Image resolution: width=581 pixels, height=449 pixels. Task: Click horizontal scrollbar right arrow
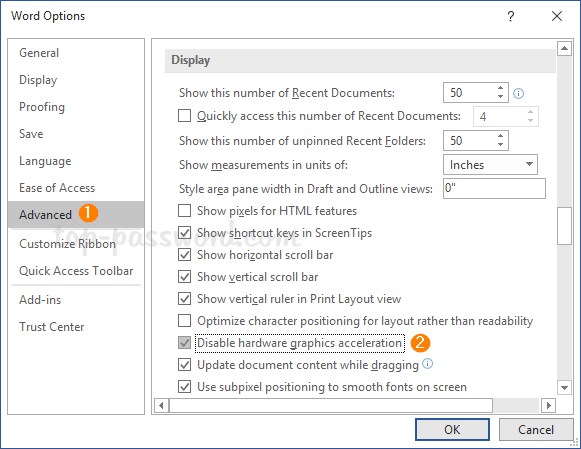(x=548, y=405)
